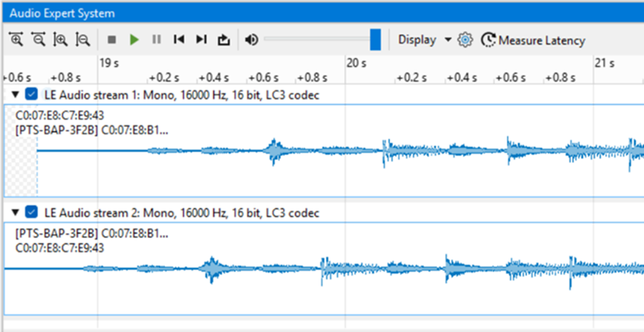Viewport: 644px width, 332px height.
Task: Collapse LE Audio stream 2 panel
Action: pos(15,213)
